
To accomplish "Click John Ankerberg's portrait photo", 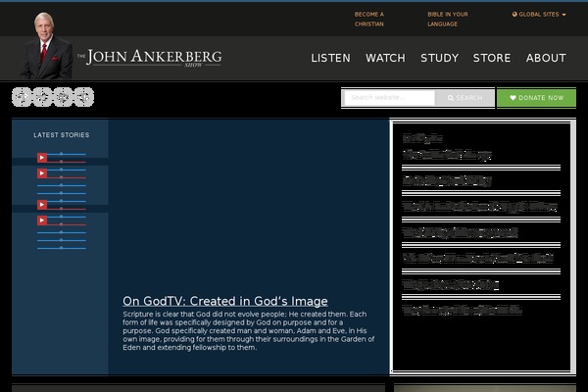I will [46, 46].
